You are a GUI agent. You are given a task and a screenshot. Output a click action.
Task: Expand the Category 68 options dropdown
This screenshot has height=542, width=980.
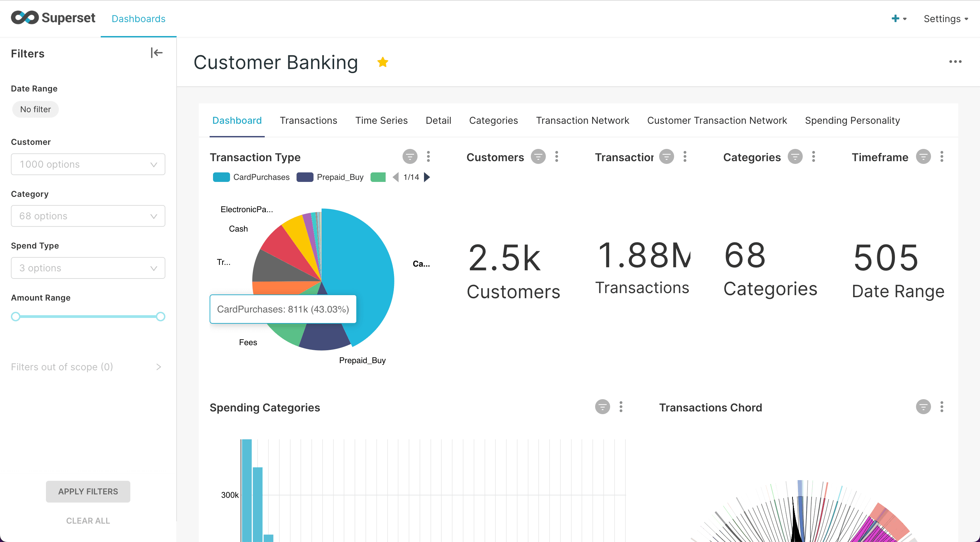[88, 216]
